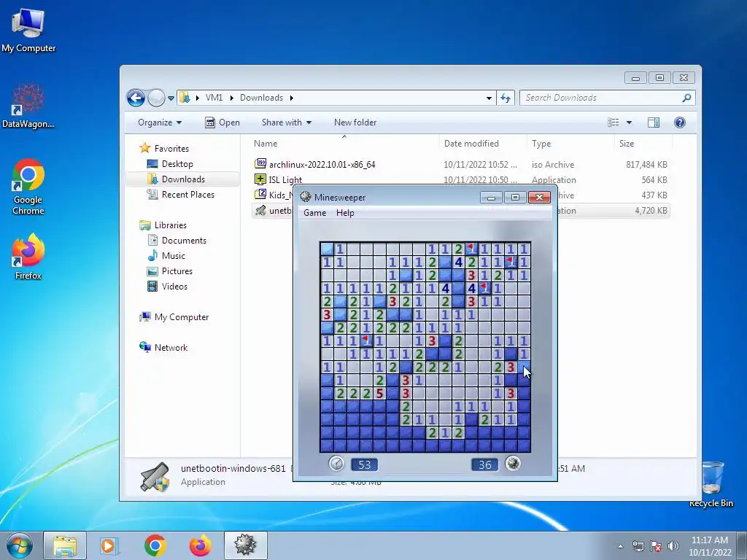The height and width of the screenshot is (560, 747).
Task: Click Windows Explorer on the taskbar
Action: tap(65, 545)
